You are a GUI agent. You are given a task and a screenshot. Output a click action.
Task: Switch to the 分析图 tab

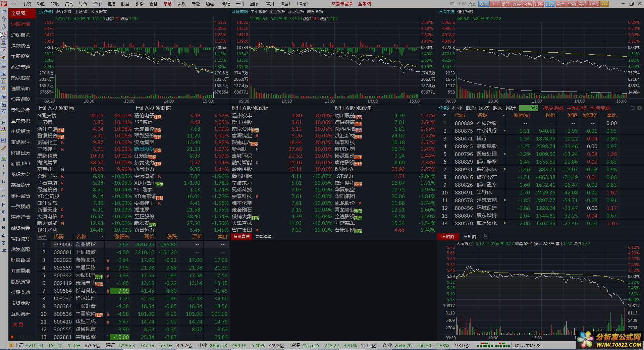pos(470,237)
